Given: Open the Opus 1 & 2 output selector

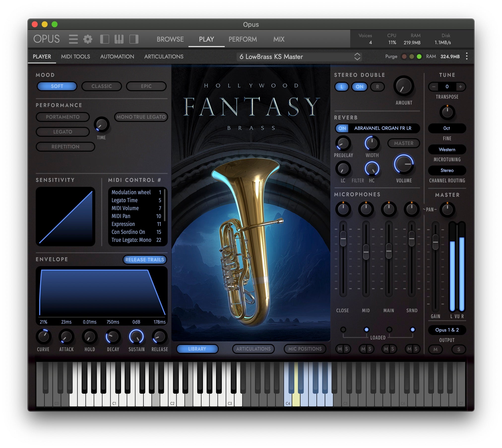Looking at the screenshot, I should pos(447,330).
